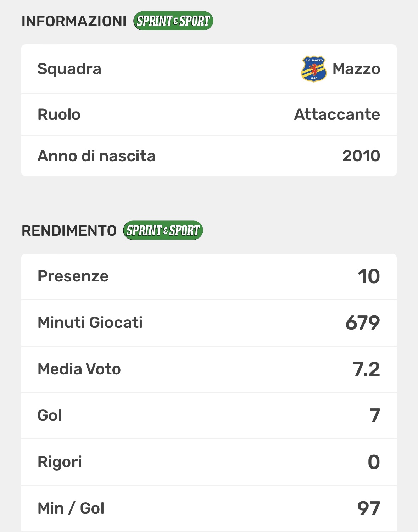Click the Rigori row label

pos(60,462)
